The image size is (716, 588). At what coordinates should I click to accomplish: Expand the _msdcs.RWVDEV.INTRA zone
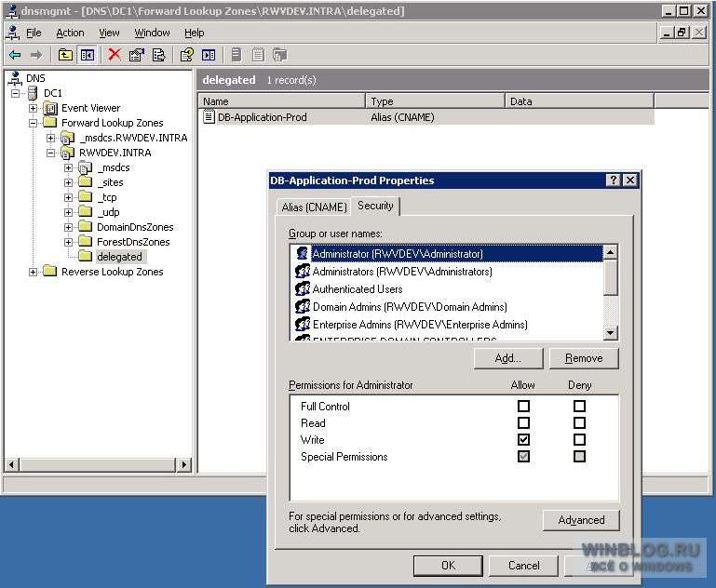[x=50, y=138]
